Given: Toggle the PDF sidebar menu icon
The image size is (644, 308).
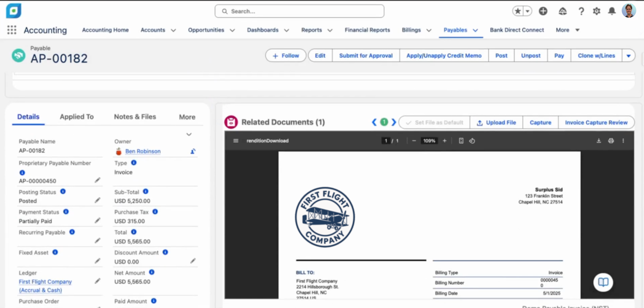Looking at the screenshot, I should click(235, 141).
